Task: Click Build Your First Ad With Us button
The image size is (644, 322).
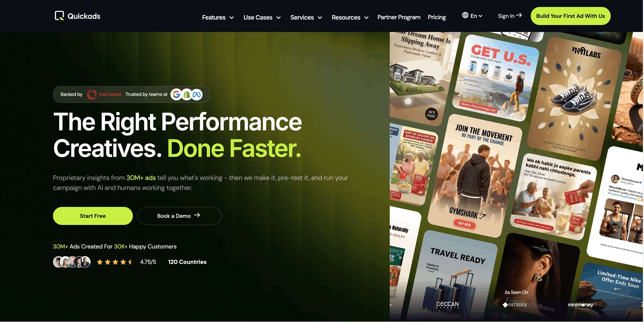Action: (x=571, y=16)
